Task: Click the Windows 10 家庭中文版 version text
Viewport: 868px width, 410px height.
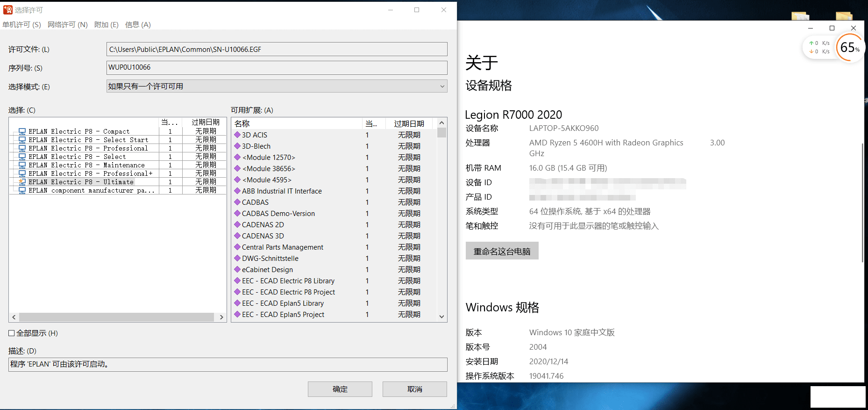Action: tap(572, 332)
